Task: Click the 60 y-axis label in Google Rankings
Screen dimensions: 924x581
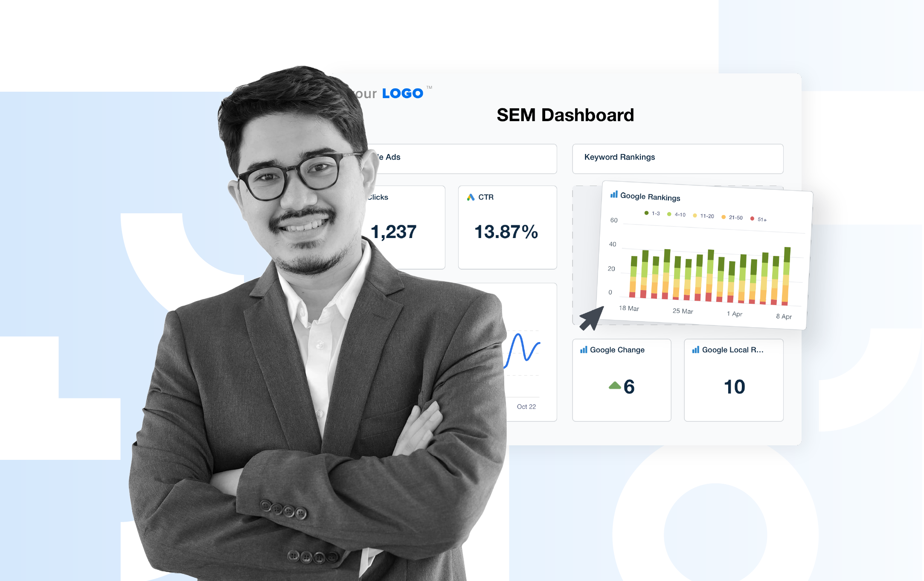Action: pos(613,220)
